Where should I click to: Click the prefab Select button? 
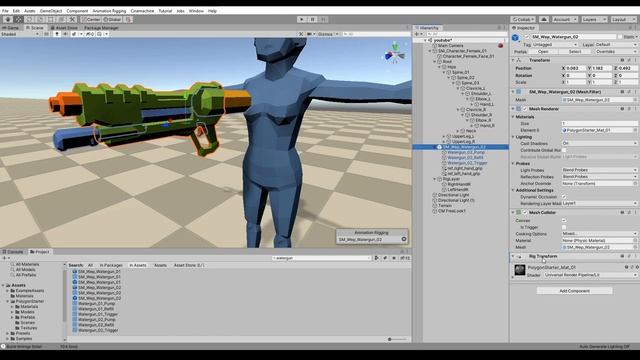pos(575,52)
